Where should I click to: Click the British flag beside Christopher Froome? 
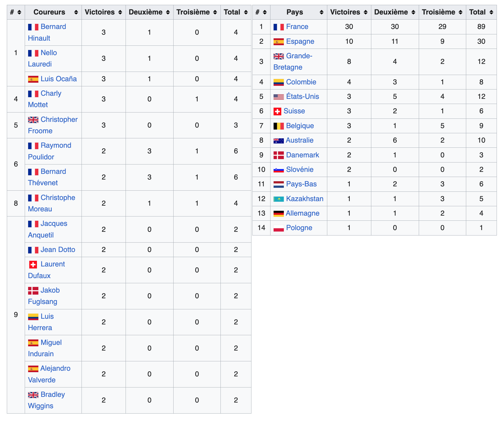coord(33,120)
